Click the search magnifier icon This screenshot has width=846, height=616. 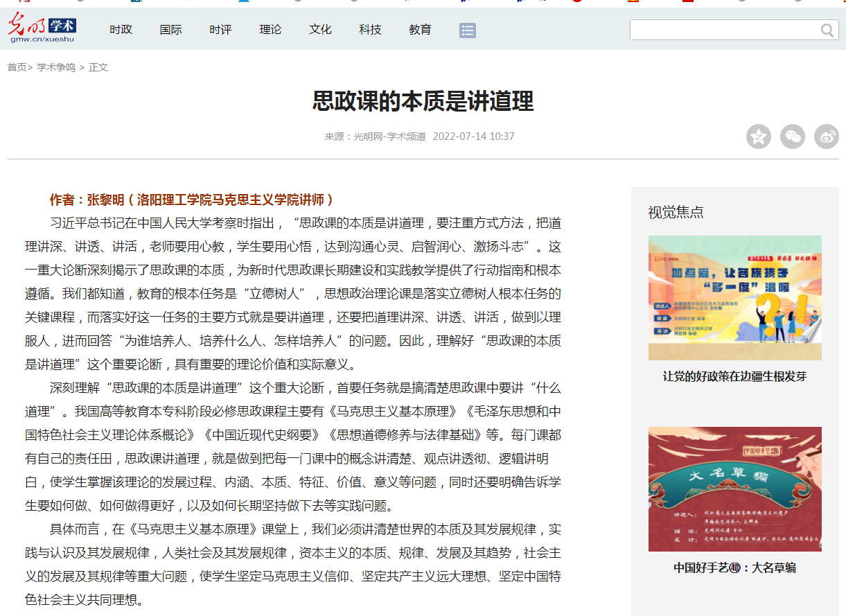[x=827, y=30]
